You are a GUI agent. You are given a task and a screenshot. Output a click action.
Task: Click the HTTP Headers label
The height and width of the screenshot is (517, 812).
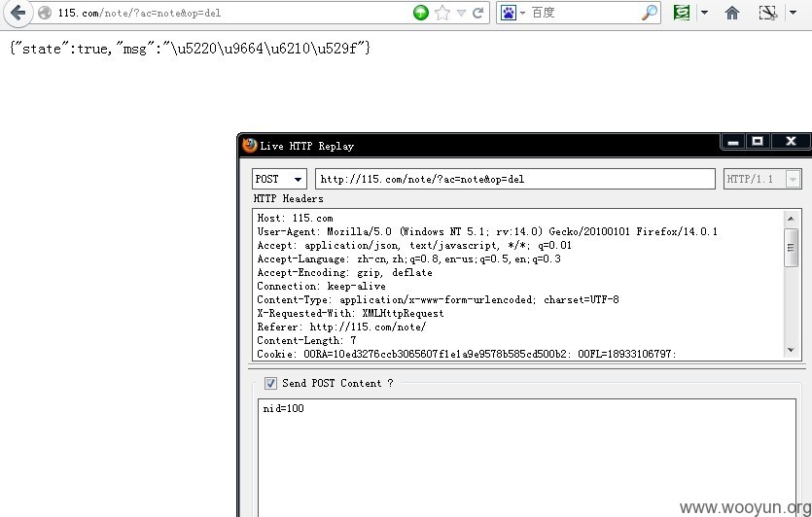click(289, 198)
